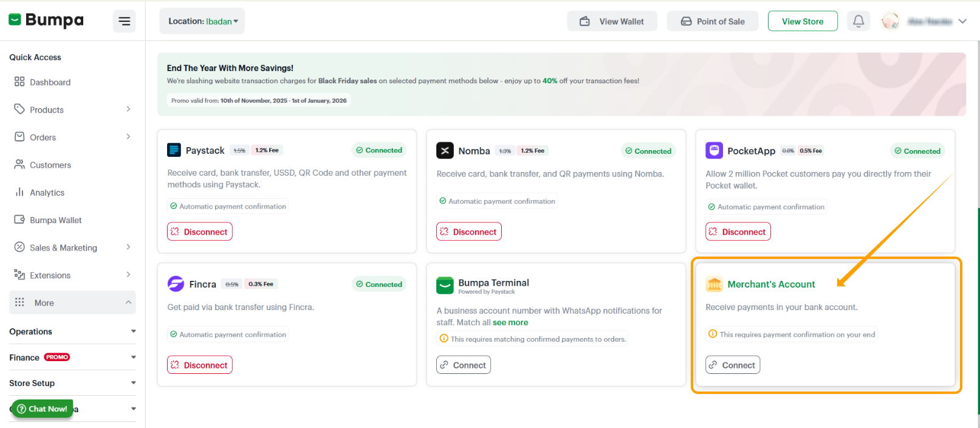Expand Extensions submenu chevron
The height and width of the screenshot is (428, 980).
[128, 275]
